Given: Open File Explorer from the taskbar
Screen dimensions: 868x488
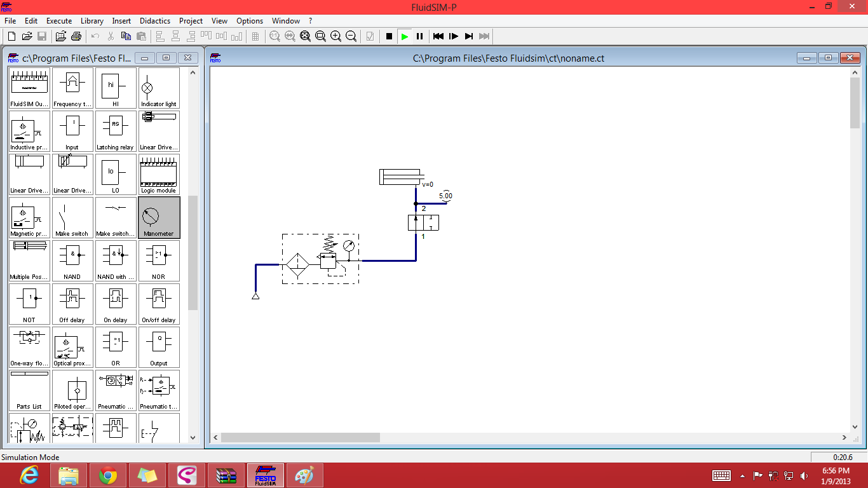Looking at the screenshot, I should tap(69, 475).
